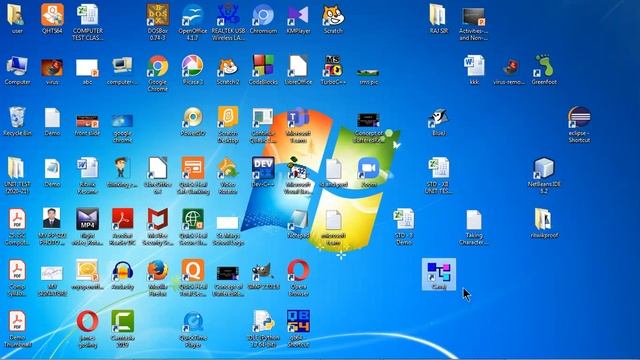
Task: Select the eclipse - Shortcut icon
Action: (x=579, y=118)
